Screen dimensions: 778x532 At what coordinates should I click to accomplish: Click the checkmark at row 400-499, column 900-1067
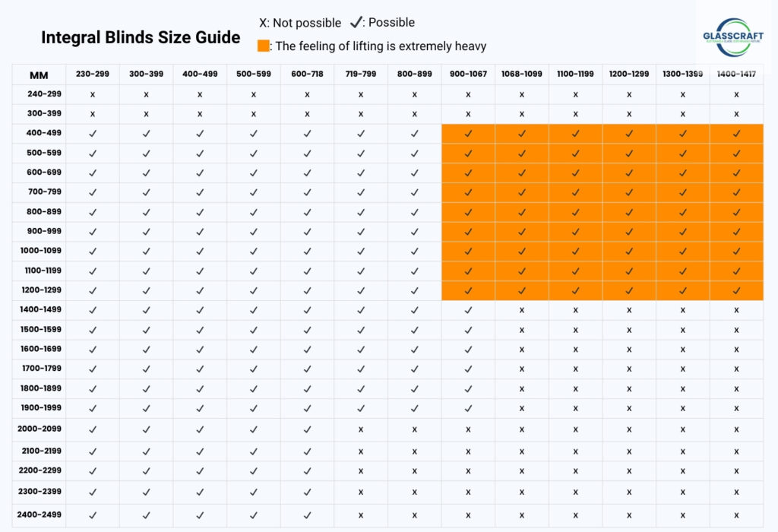click(x=468, y=134)
